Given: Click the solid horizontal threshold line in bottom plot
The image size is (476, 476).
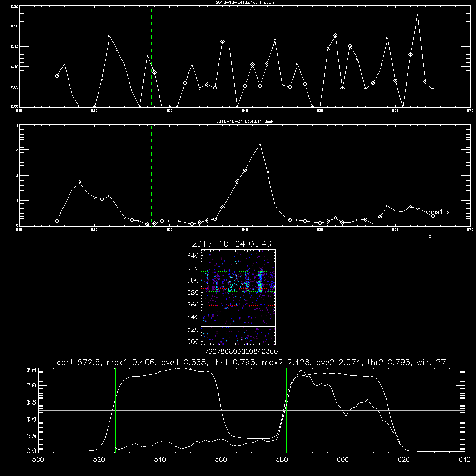Looking at the screenshot, I should tap(251, 410).
